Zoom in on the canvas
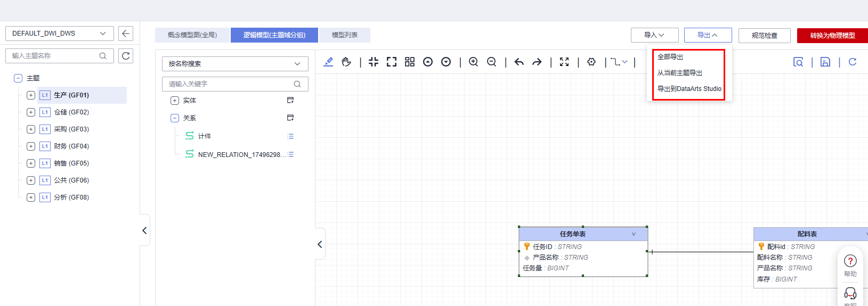The image size is (868, 306). click(473, 62)
